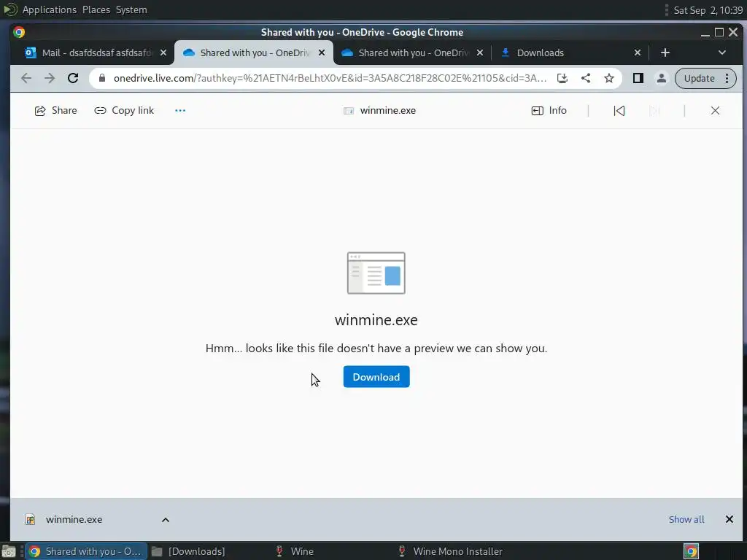This screenshot has width=747, height=560.
Task: Switch to the Wine taskbar item
Action: tap(295, 551)
